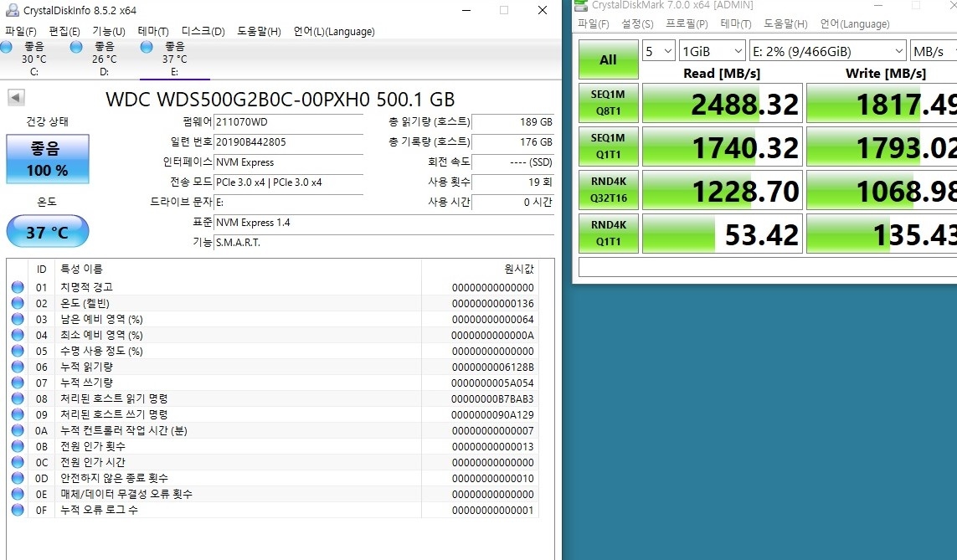The image size is (957, 560).
Task: Open the target drive dropdown E: 2%
Action: pyautogui.click(x=827, y=51)
